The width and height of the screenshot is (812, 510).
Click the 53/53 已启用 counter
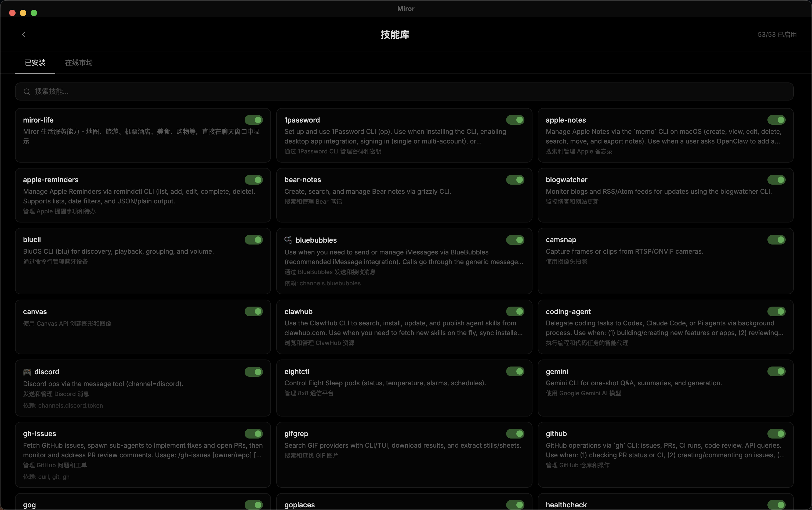pyautogui.click(x=777, y=34)
